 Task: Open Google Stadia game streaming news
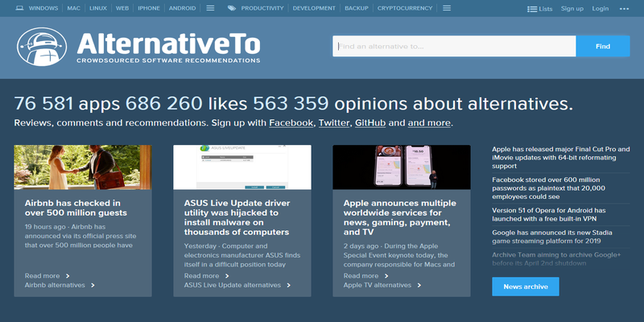pos(552,237)
